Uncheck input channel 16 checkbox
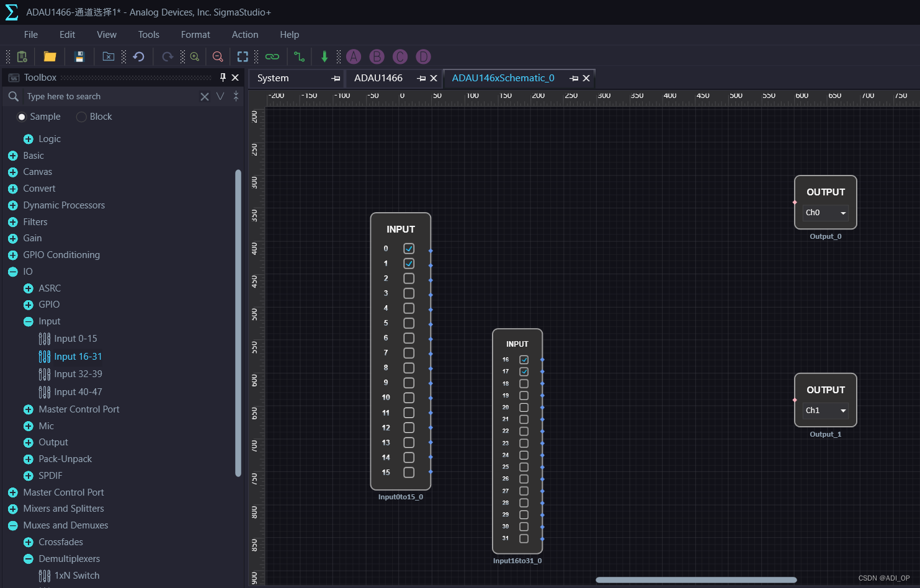The image size is (920, 588). click(x=524, y=360)
